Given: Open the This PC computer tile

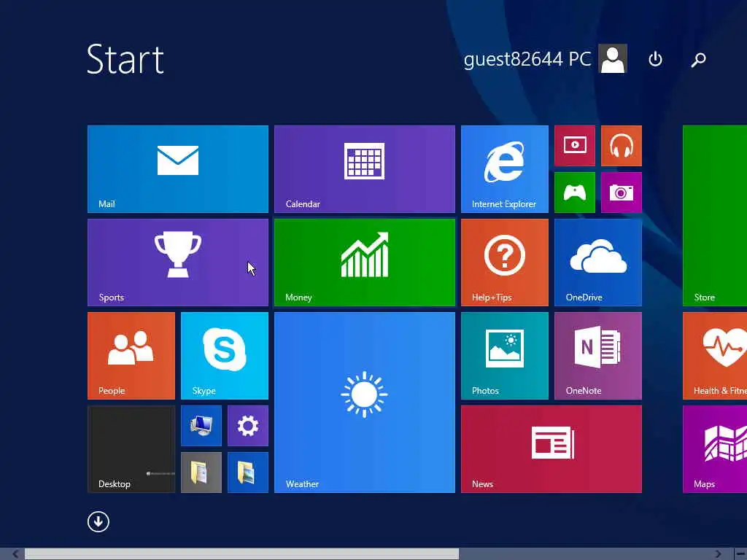Looking at the screenshot, I should point(201,426).
